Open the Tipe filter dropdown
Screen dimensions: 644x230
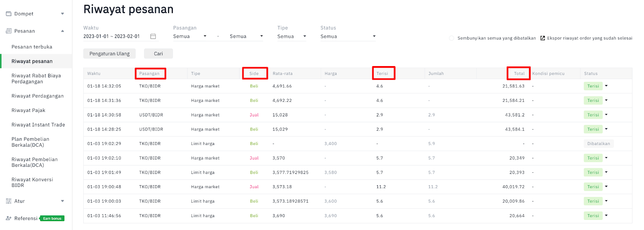(x=292, y=36)
